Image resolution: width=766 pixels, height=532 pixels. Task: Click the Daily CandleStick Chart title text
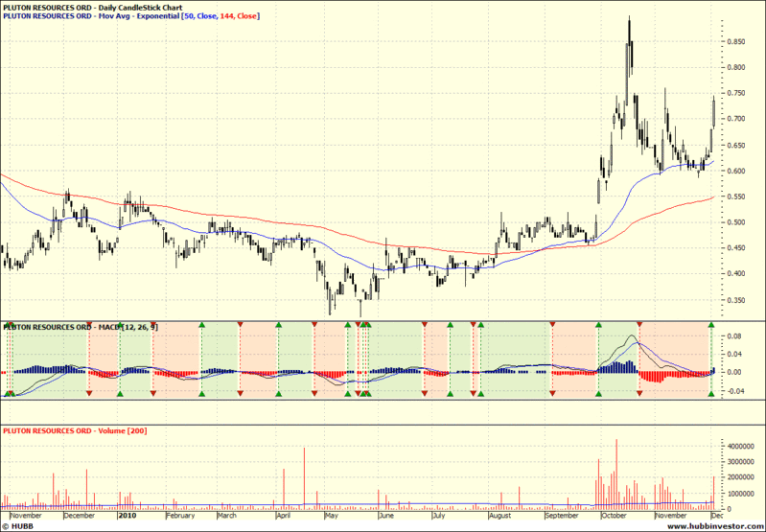coord(92,8)
